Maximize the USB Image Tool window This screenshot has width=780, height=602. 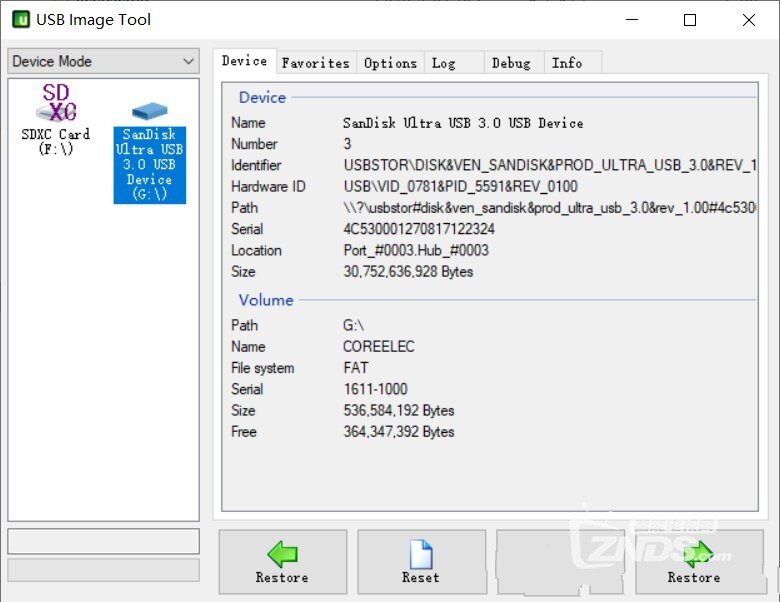[690, 20]
